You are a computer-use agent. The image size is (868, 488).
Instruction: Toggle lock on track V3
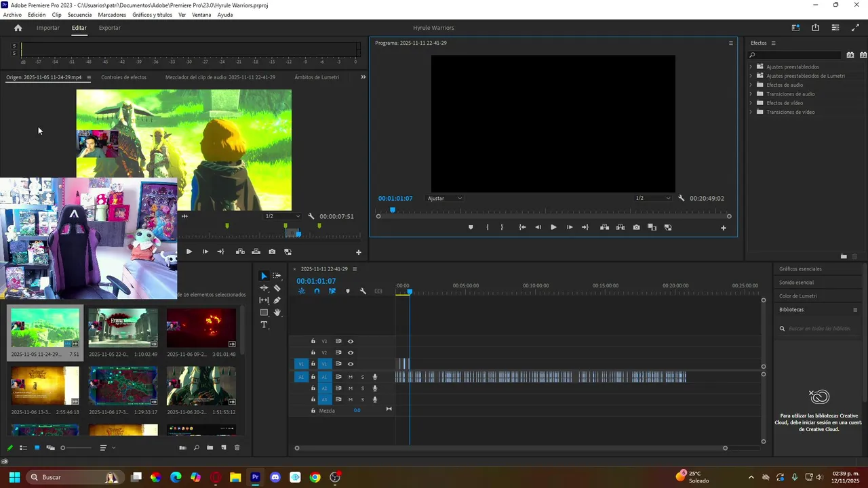[x=313, y=342]
